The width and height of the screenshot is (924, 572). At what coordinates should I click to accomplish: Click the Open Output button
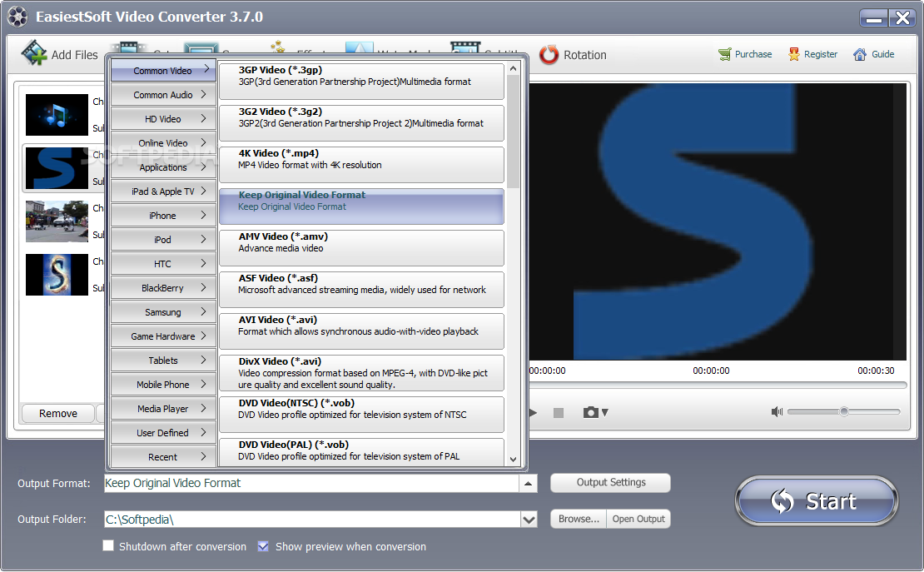point(638,519)
